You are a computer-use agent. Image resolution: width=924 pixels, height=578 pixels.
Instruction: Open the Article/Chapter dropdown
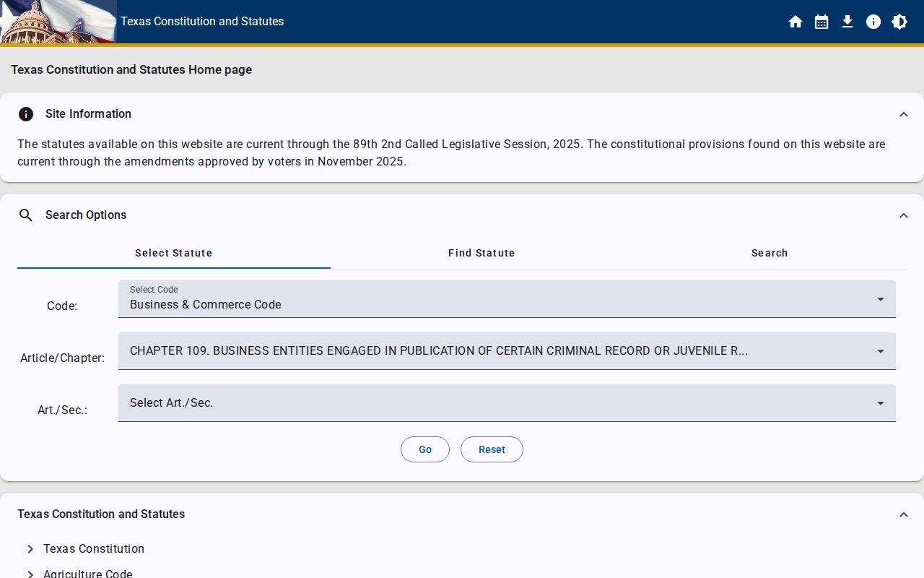click(x=507, y=351)
